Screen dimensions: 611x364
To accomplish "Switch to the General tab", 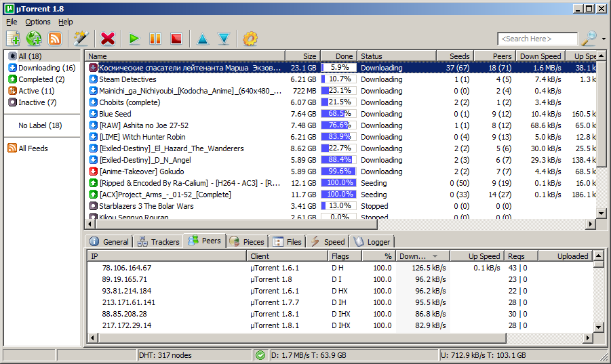I will click(109, 242).
